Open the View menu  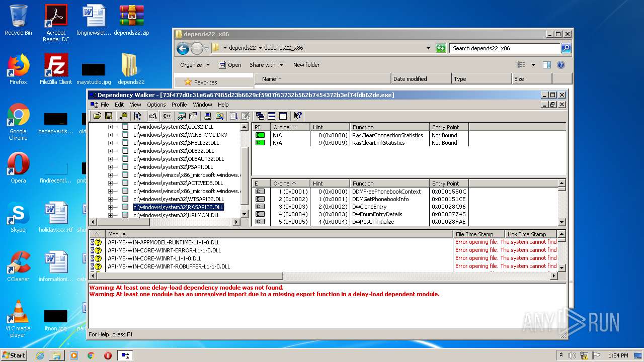point(135,105)
